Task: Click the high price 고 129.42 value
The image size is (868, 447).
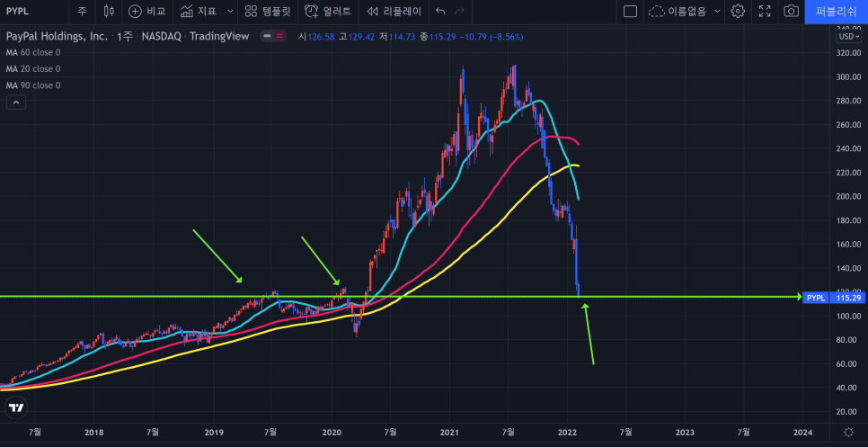Action: tap(357, 37)
